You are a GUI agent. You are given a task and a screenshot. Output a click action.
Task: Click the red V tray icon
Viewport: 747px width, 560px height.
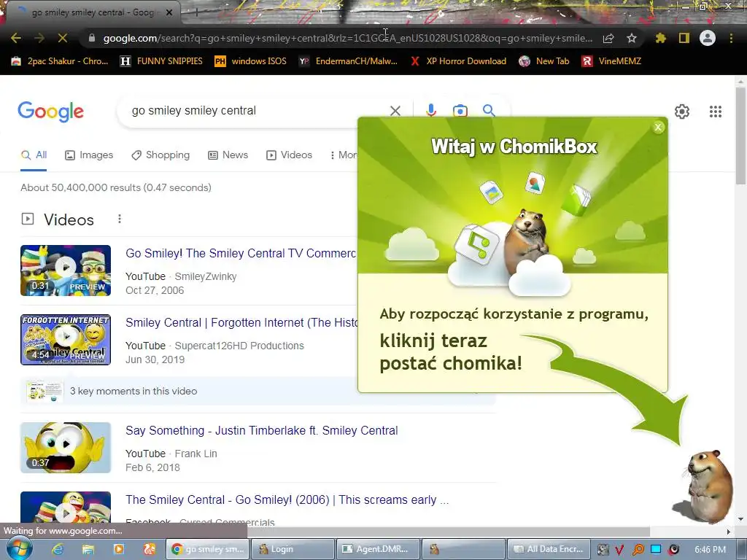coord(619,550)
